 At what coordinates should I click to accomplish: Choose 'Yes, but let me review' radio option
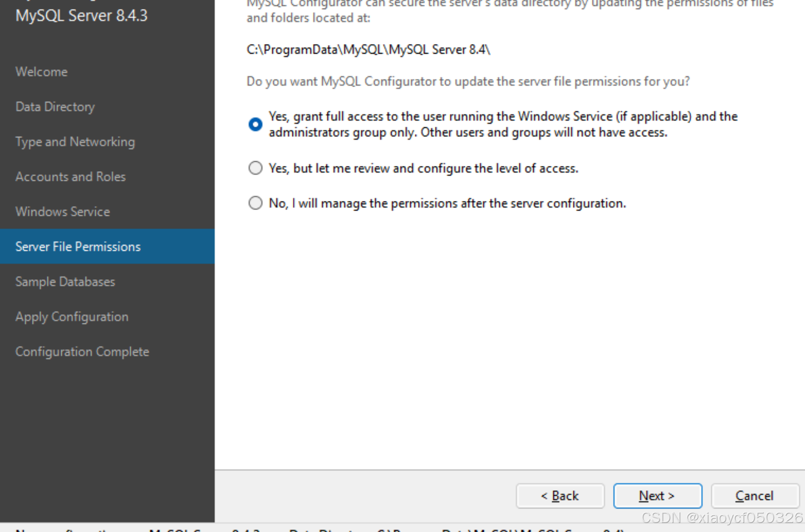coord(256,168)
